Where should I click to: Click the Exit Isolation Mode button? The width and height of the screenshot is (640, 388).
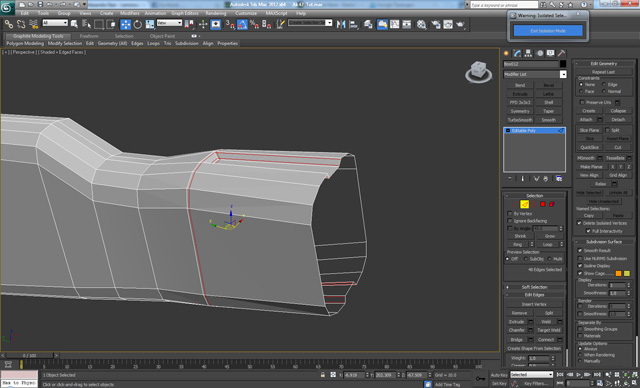(548, 31)
